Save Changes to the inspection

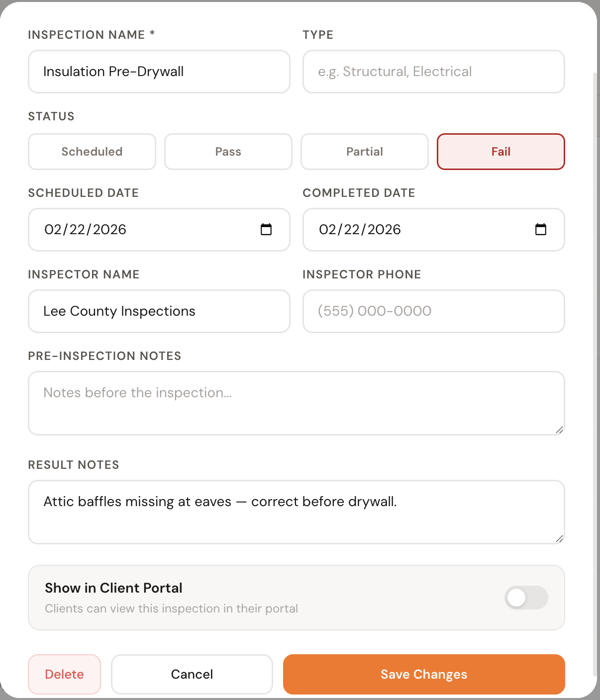[x=424, y=674]
